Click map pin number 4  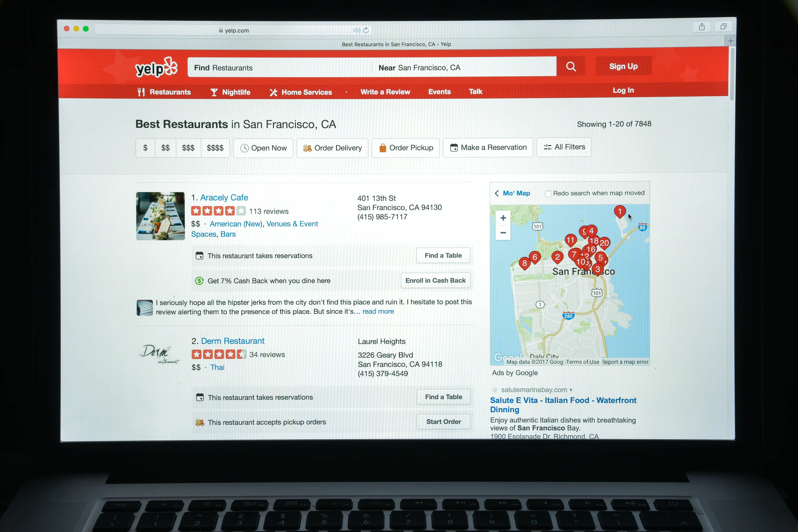point(591,231)
